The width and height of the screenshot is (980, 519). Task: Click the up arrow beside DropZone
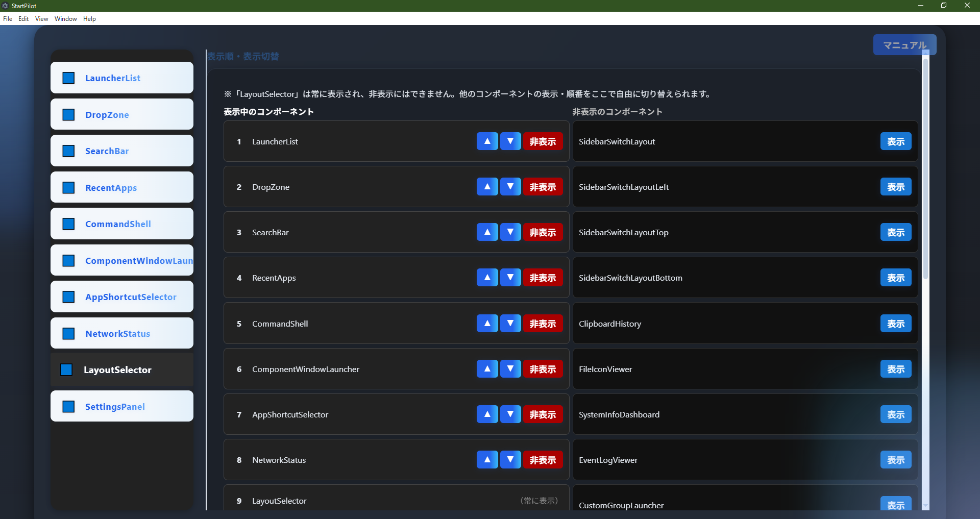click(x=487, y=187)
